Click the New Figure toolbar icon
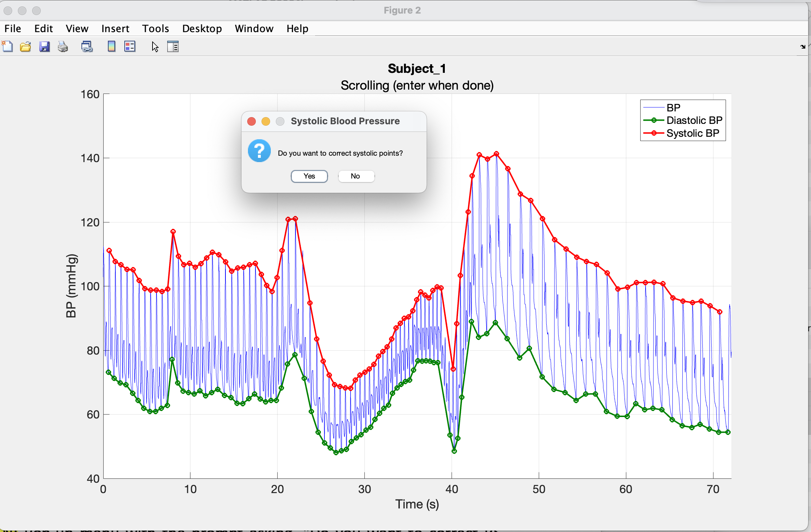This screenshot has width=811, height=532. [x=8, y=47]
